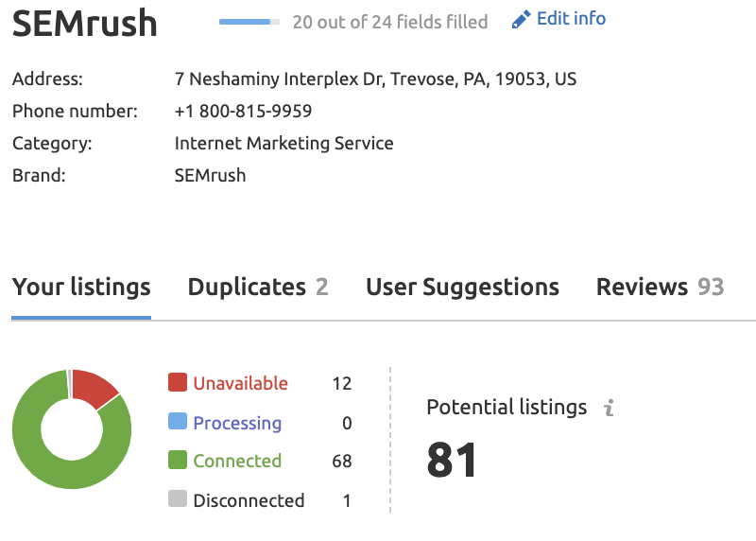Click the Disconnected count 1
The image size is (756, 541).
click(x=347, y=501)
